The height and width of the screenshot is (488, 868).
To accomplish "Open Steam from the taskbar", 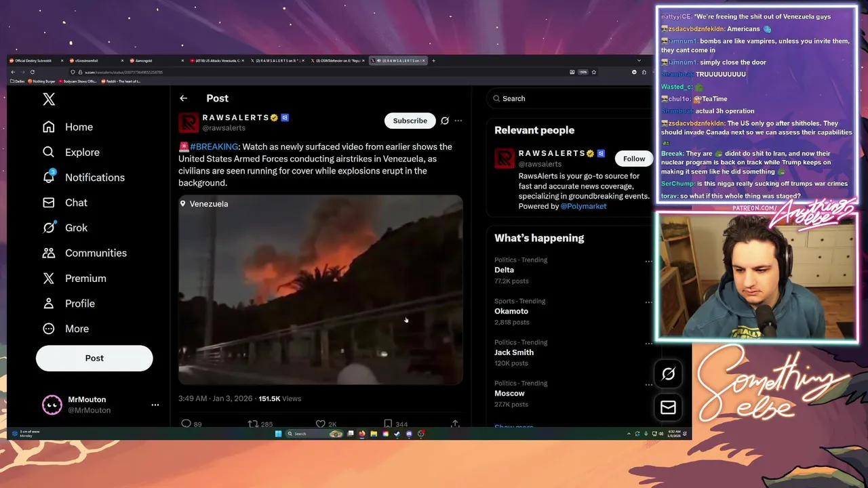I will pos(397,434).
